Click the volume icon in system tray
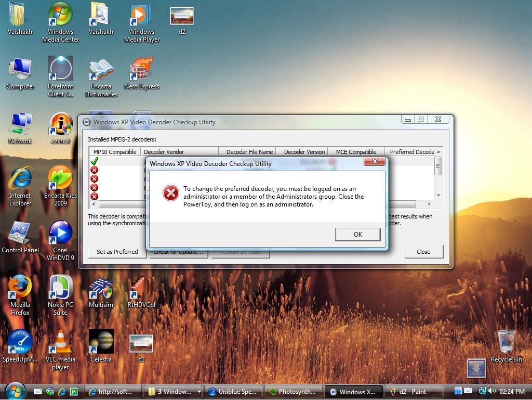 point(490,391)
